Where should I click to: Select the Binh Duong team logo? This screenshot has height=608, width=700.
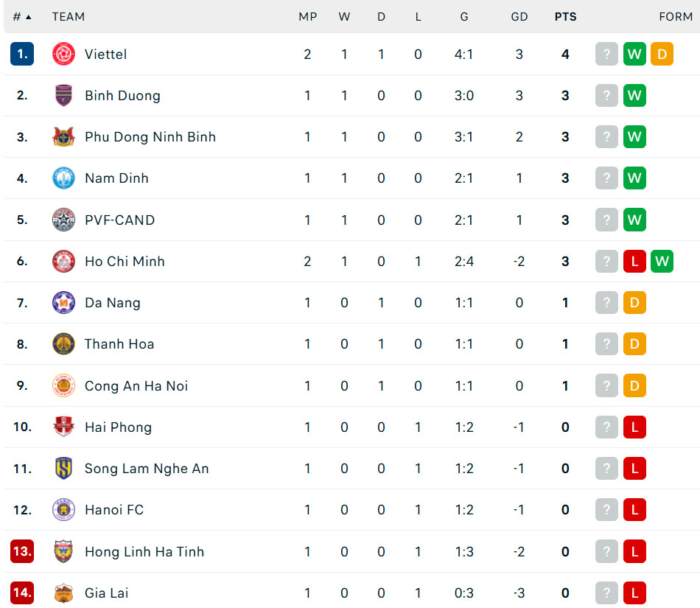[63, 95]
